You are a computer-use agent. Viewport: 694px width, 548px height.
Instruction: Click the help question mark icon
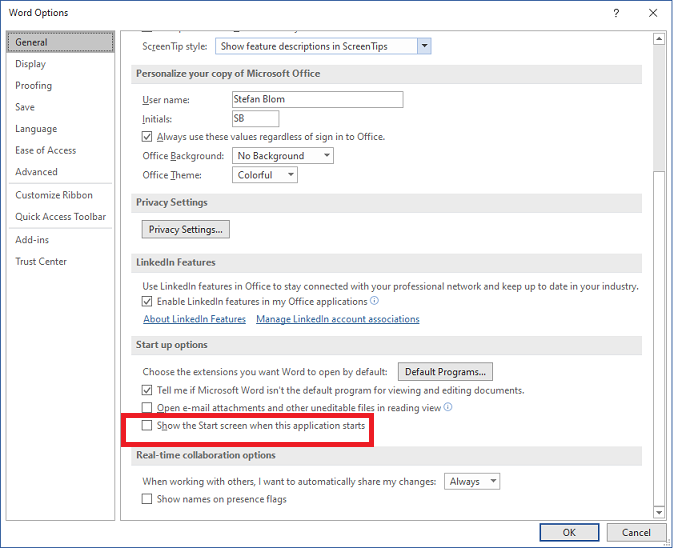point(616,13)
